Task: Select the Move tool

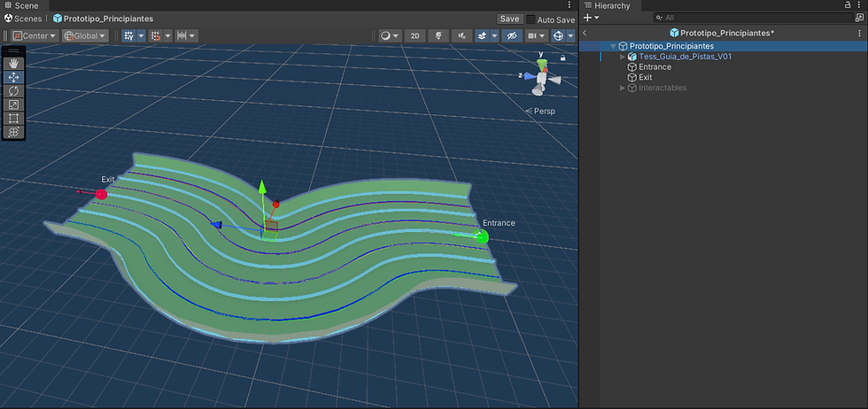Action: (x=14, y=78)
